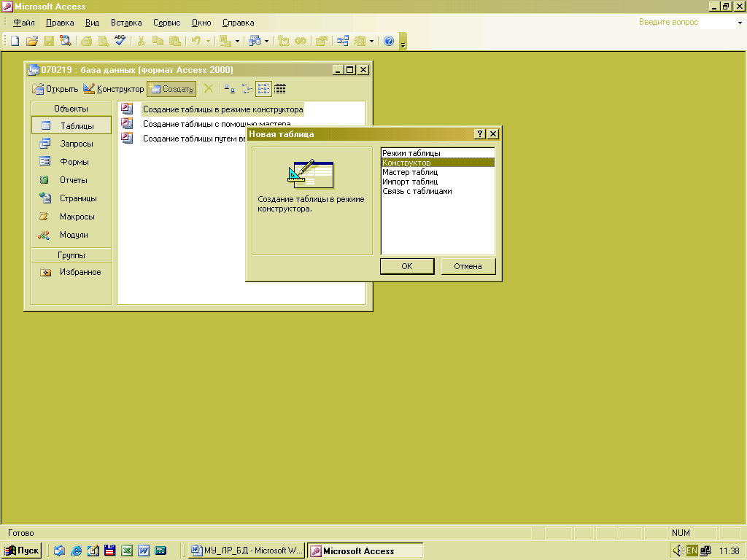
Task: Switch to Small Icons view
Action: click(247, 88)
